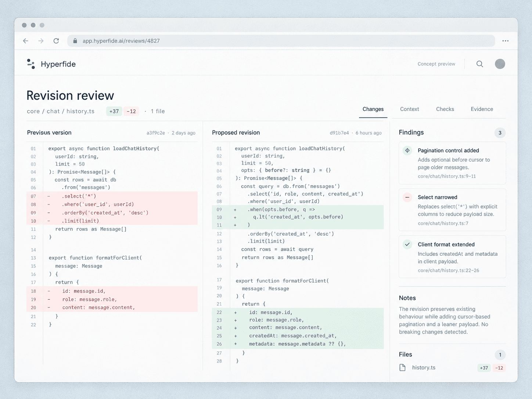532x399 pixels.
Task: Open the Checks tab
Action: click(x=445, y=109)
